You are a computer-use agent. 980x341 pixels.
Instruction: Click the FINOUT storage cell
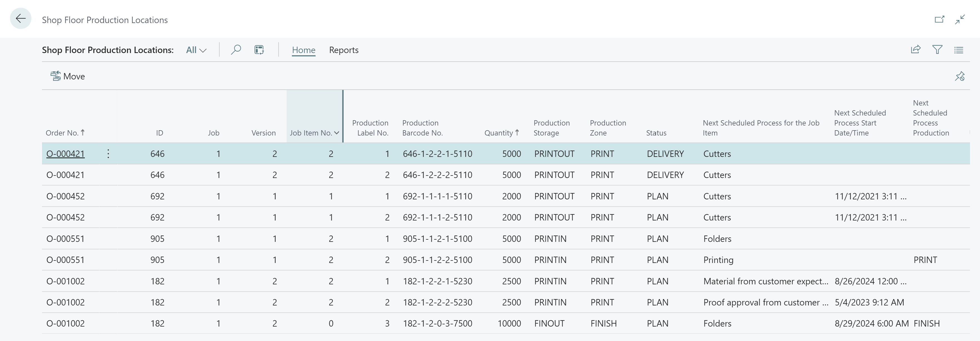click(x=549, y=323)
